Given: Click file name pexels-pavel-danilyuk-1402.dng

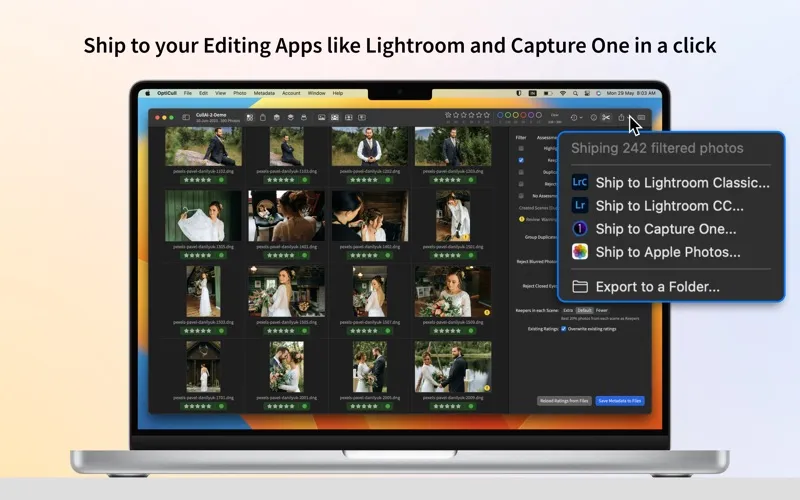Looking at the screenshot, I should tap(370, 247).
